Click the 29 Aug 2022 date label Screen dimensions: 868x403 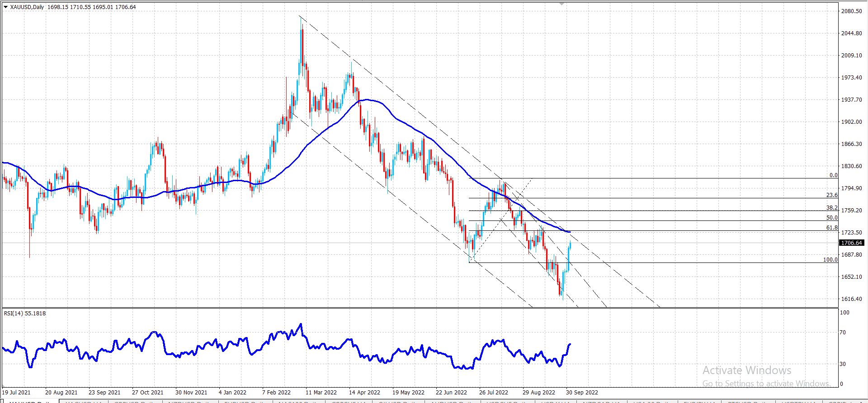(x=539, y=393)
